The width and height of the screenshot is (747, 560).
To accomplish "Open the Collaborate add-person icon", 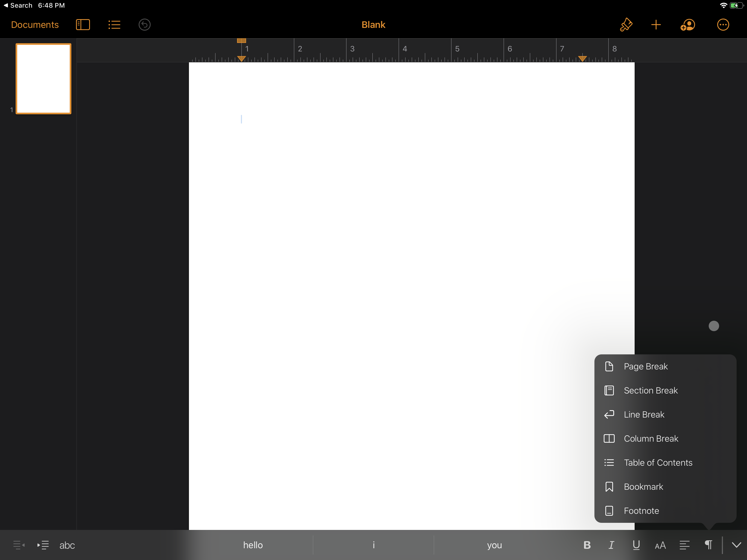I will tap(687, 25).
